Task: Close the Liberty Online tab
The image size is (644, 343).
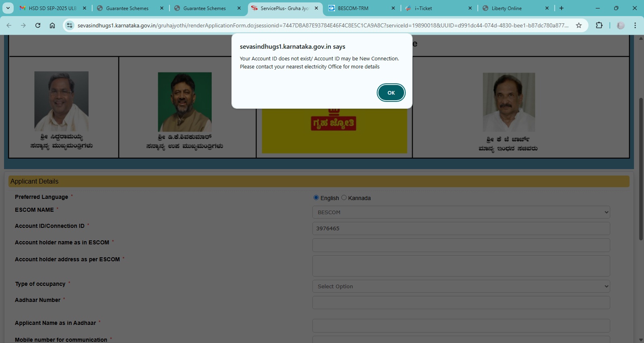Action: (547, 8)
